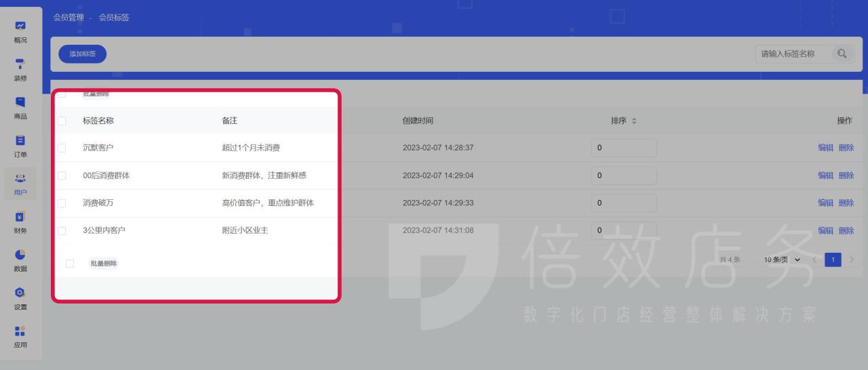Click 删除 for 3公里内客户 row

846,230
